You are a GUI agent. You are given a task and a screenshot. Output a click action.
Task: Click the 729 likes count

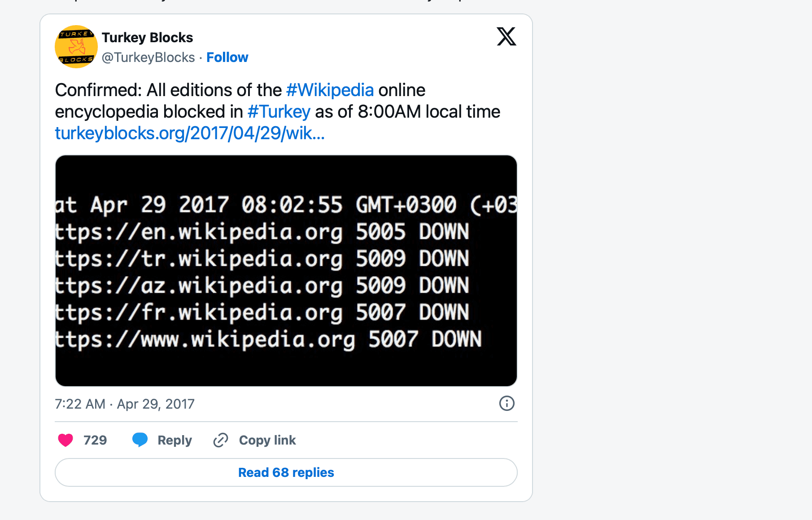pyautogui.click(x=95, y=440)
